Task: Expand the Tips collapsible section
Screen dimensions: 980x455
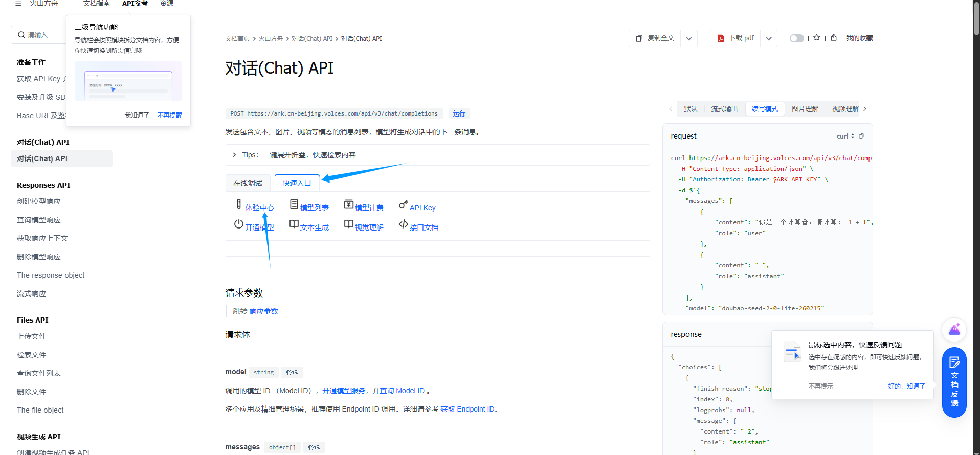Action: [x=437, y=155]
